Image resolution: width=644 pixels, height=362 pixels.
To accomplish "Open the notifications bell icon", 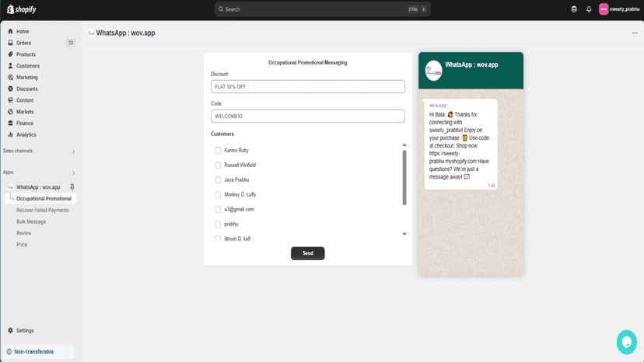I will coord(589,9).
